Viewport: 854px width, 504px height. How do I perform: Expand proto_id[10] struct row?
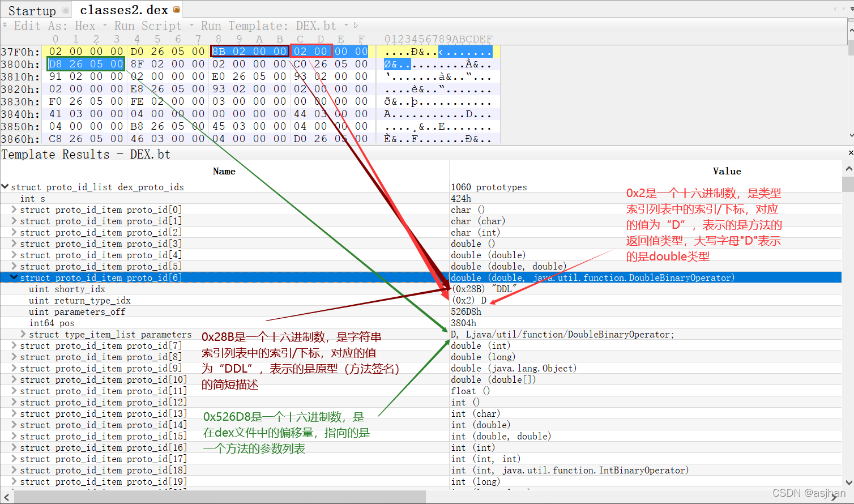14,379
